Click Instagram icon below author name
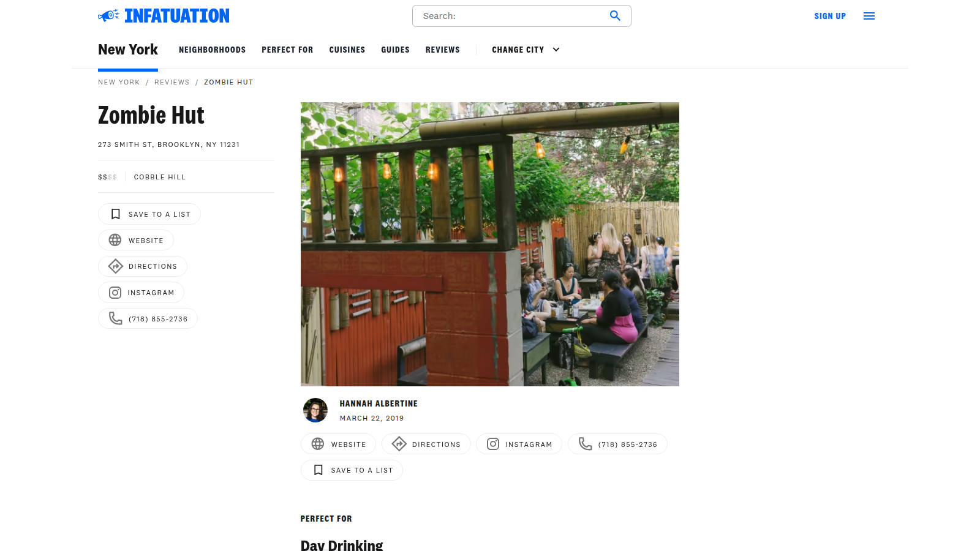Viewport: 980px width, 551px height. pyautogui.click(x=493, y=444)
